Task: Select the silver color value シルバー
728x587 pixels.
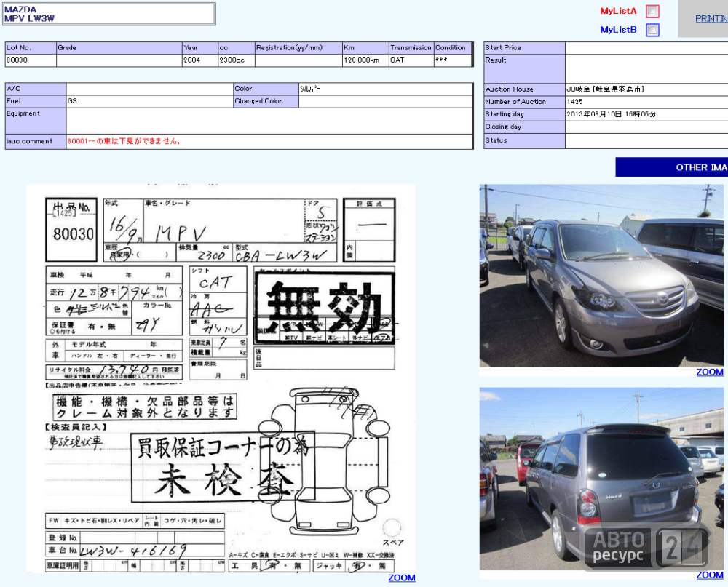Action: 309,89
